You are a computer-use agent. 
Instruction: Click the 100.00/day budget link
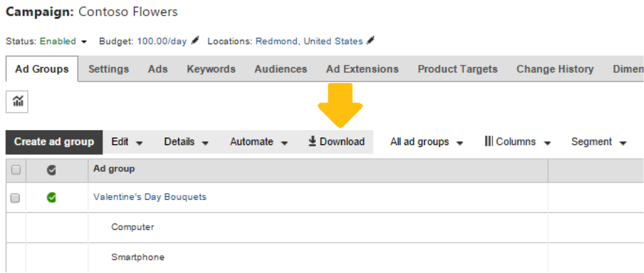(x=162, y=41)
